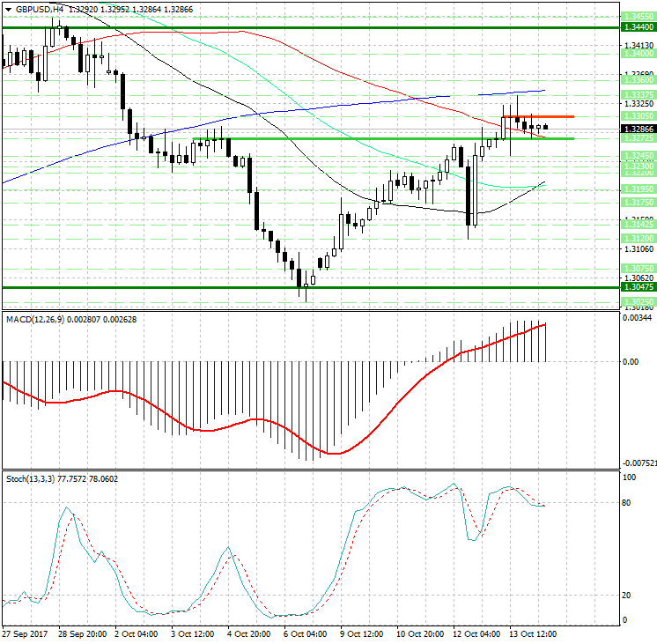This screenshot has width=657, height=644.
Task: Click the 9 Oct 12:00 time label
Action: [362, 634]
